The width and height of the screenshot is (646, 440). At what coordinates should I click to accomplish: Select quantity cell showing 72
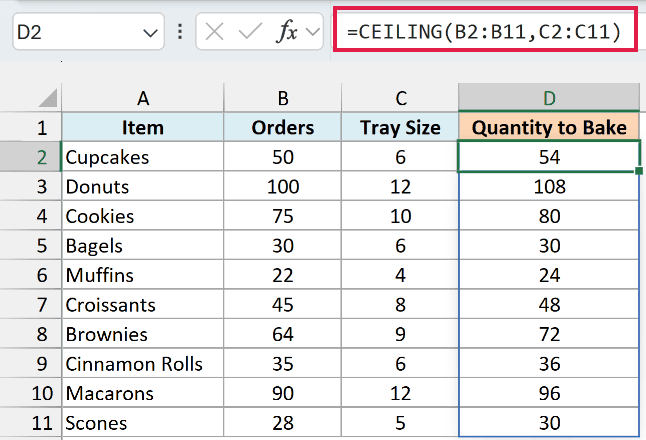549,334
